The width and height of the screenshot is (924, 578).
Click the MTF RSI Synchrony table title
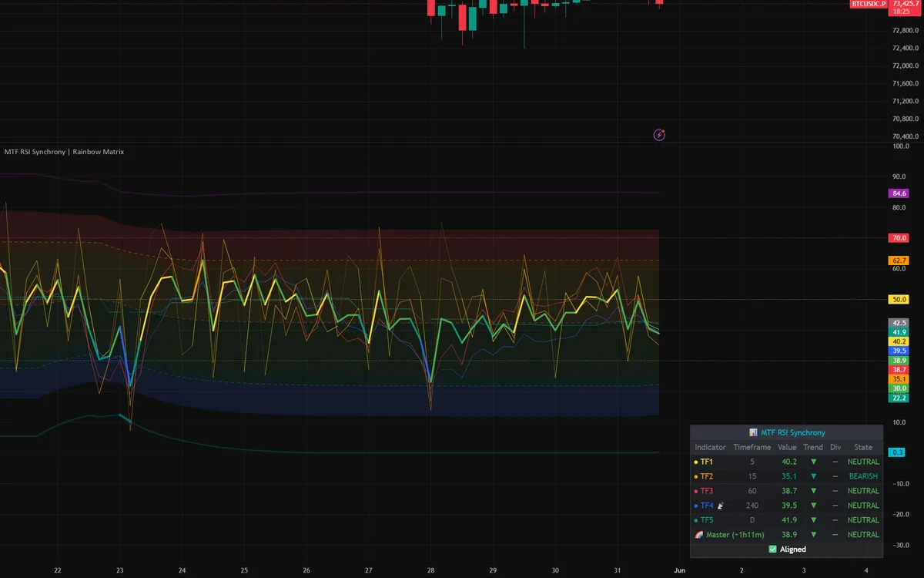pos(792,433)
